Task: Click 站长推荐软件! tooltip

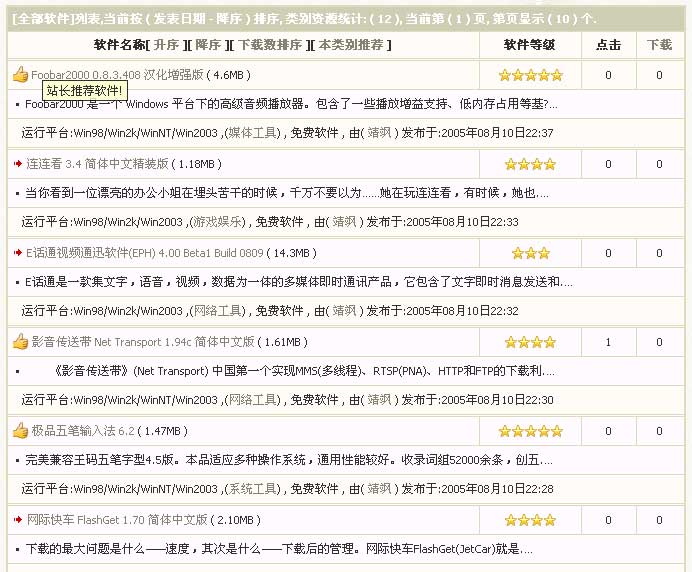Action: click(x=84, y=90)
